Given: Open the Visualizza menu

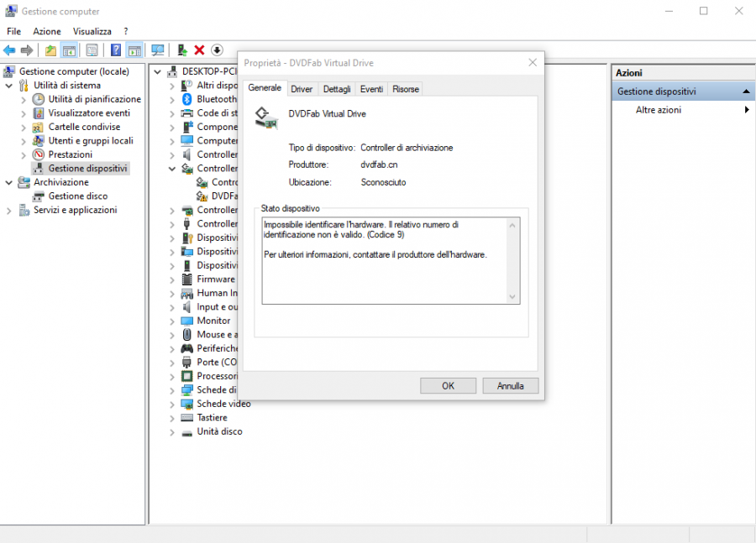Looking at the screenshot, I should [92, 31].
